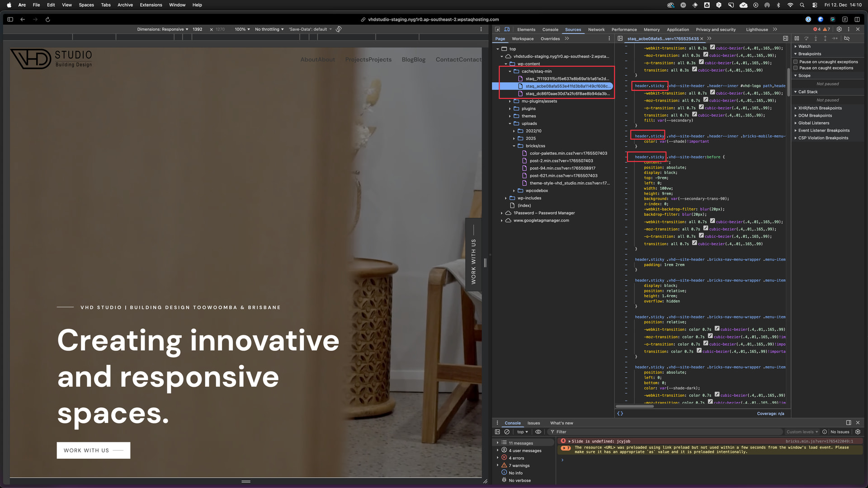The width and height of the screenshot is (868, 488).
Task: Click the rotate viewport icon
Action: click(339, 29)
